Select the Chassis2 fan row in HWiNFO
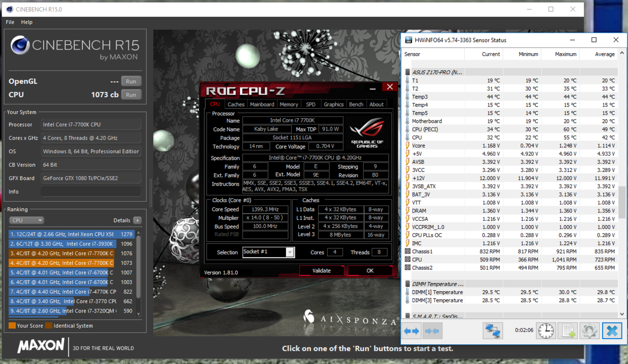The image size is (628, 364). tap(510, 268)
